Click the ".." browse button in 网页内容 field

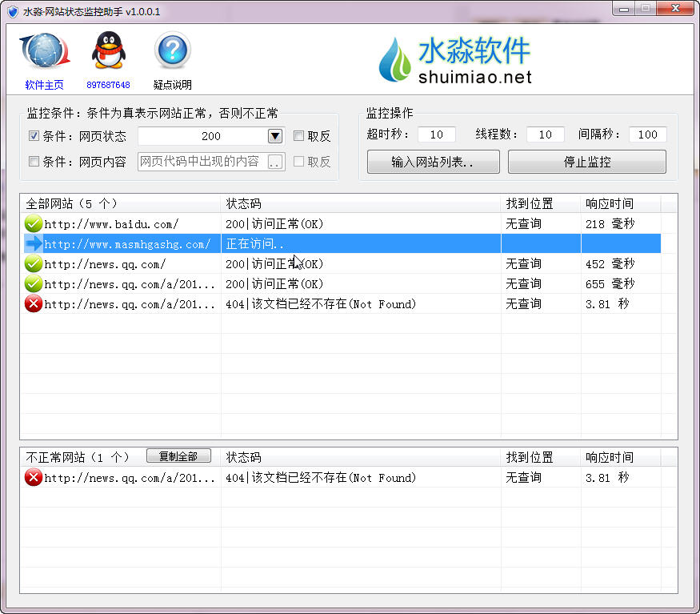point(274,162)
